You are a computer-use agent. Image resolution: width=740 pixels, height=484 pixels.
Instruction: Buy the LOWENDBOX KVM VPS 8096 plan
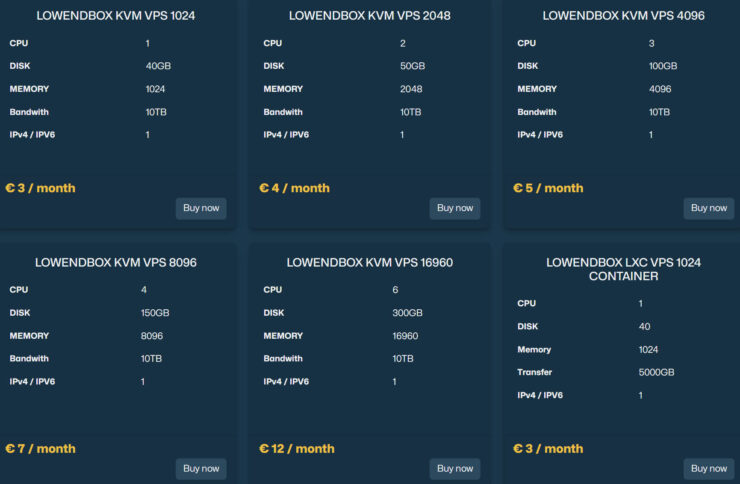click(201, 469)
